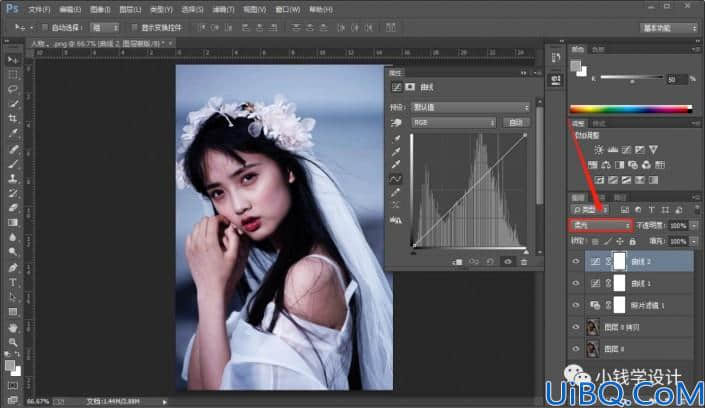
Task: Click the Auto button in Curves
Action: point(516,122)
